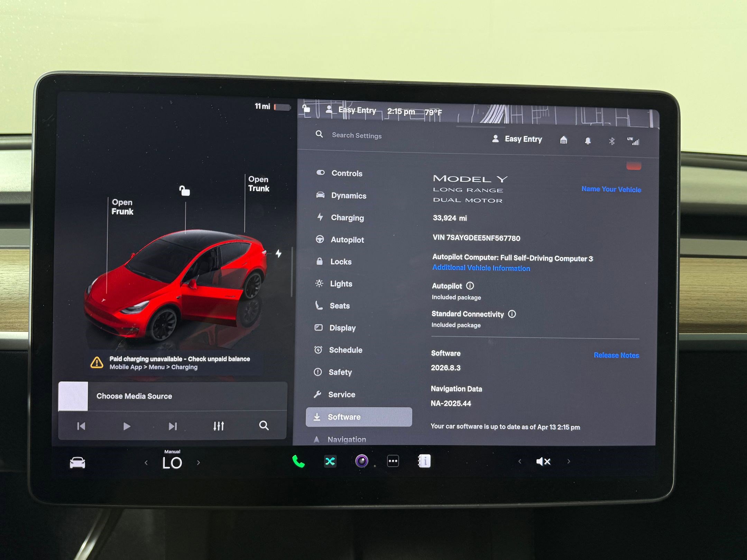Open Bluetooth settings icon
This screenshot has height=560, width=747.
pyautogui.click(x=611, y=141)
